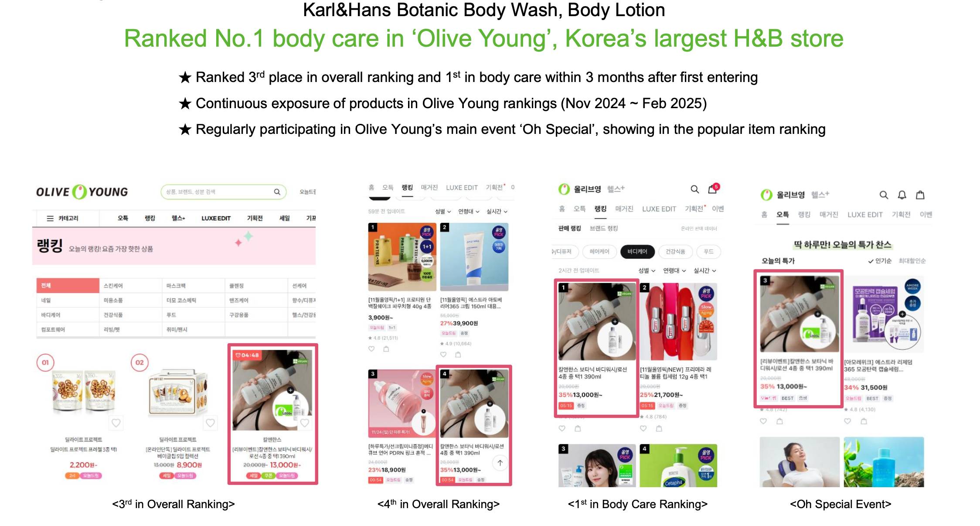Expand the 성별 dropdown above Protein shake

[x=443, y=212]
